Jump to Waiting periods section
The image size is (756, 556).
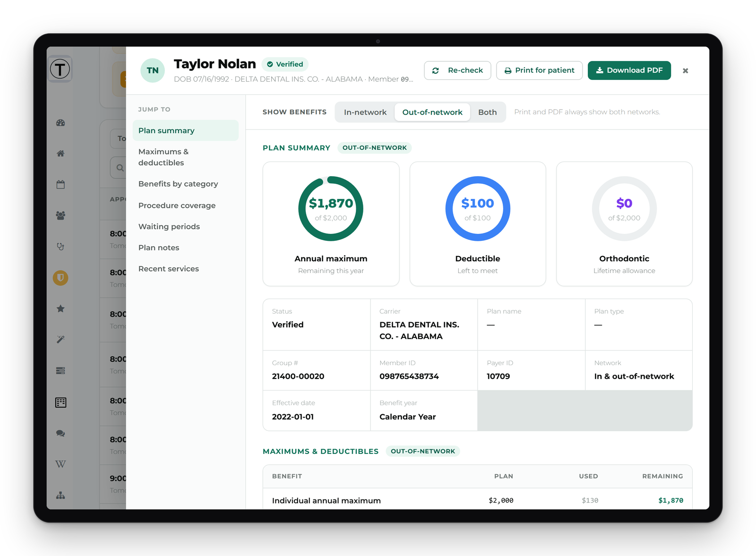coord(185,227)
